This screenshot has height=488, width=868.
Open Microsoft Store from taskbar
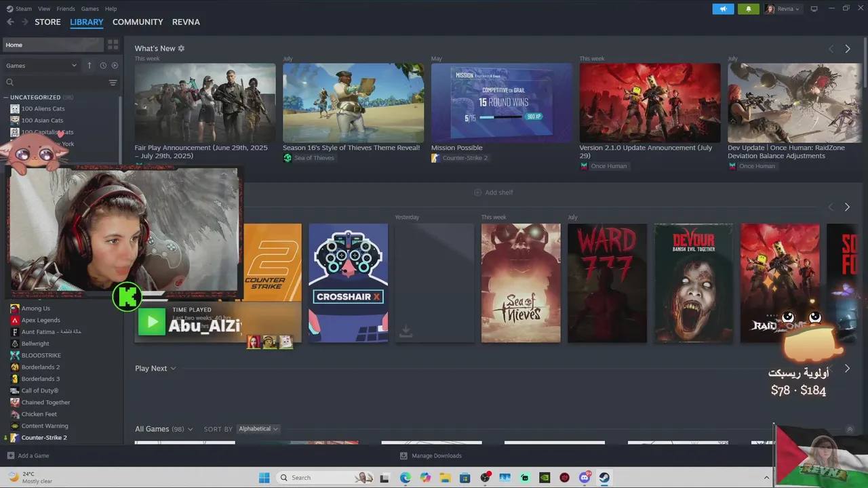465,478
